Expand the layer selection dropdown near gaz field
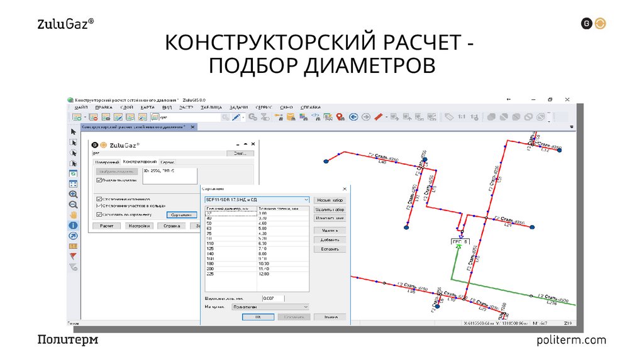The width and height of the screenshot is (644, 362). (x=240, y=153)
